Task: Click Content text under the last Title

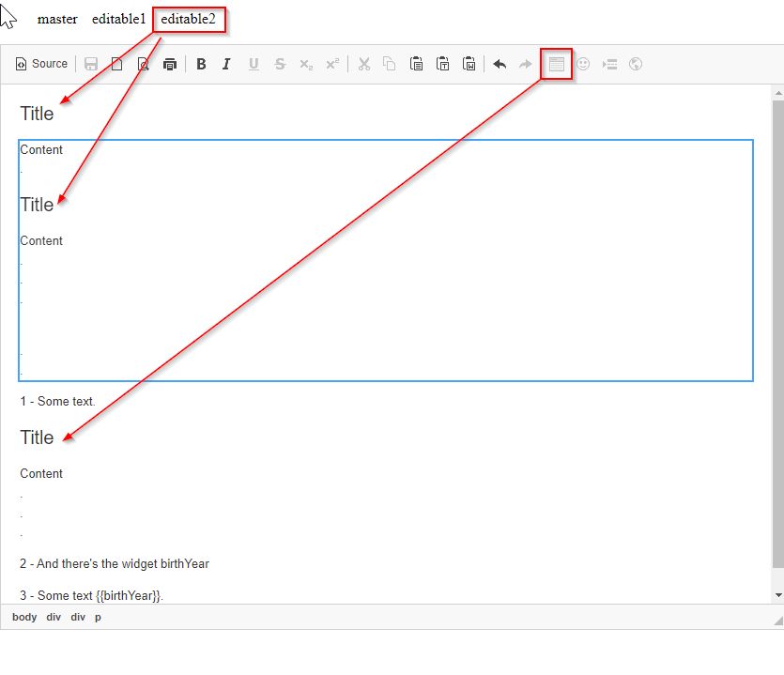Action: [41, 473]
